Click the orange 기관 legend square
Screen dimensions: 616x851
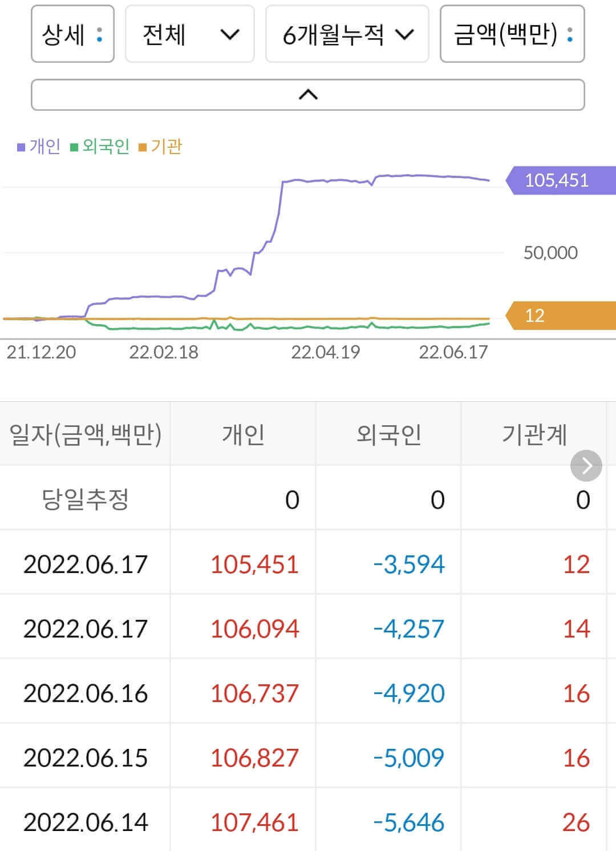point(144,146)
